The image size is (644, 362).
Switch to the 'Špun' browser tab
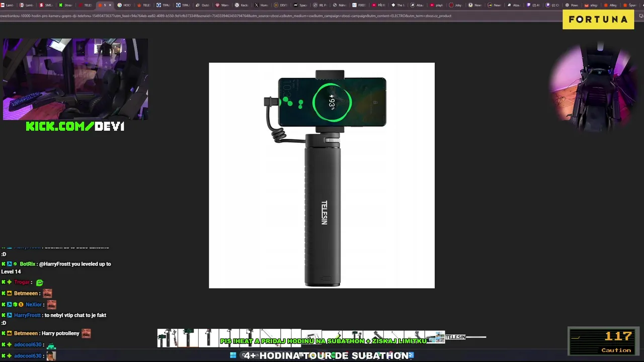(x=630, y=5)
